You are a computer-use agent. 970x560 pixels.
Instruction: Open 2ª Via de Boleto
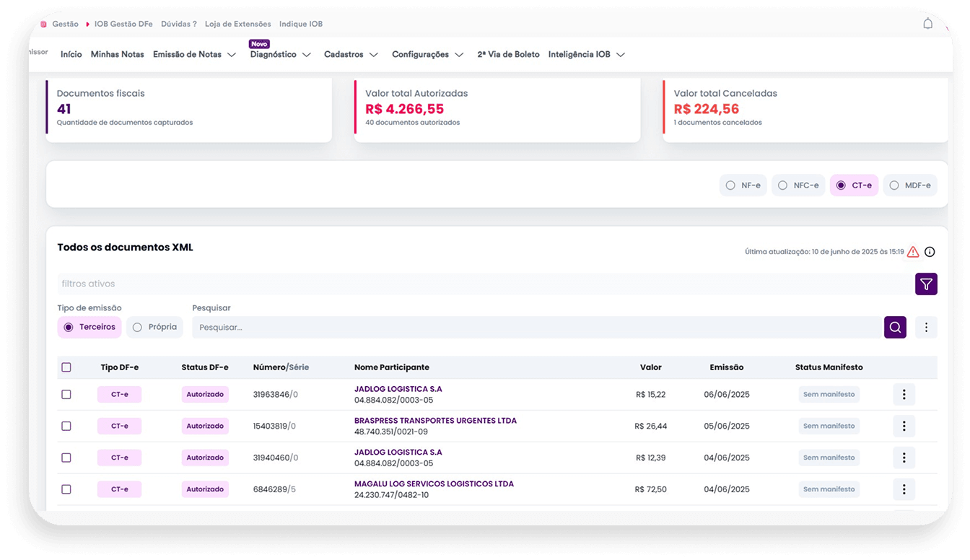click(x=508, y=55)
